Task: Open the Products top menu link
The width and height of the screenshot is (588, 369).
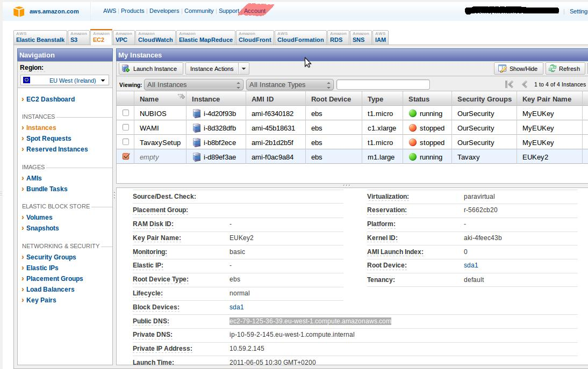Action: click(132, 11)
